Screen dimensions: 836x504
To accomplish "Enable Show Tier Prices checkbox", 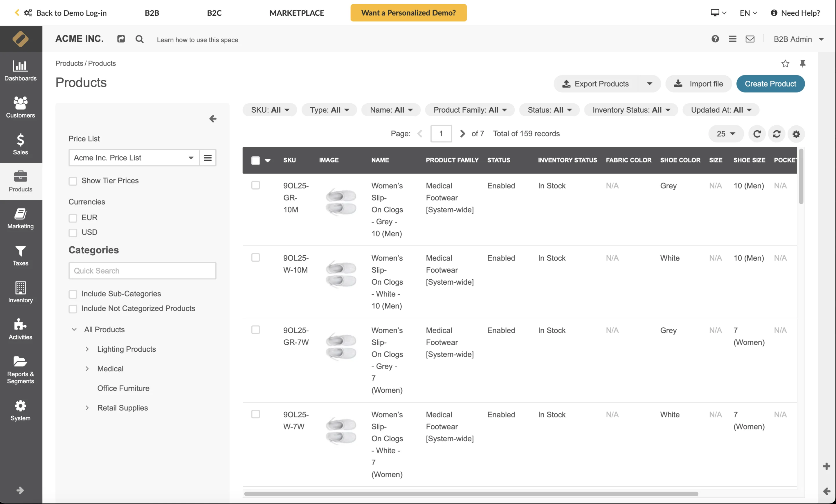I will [73, 181].
